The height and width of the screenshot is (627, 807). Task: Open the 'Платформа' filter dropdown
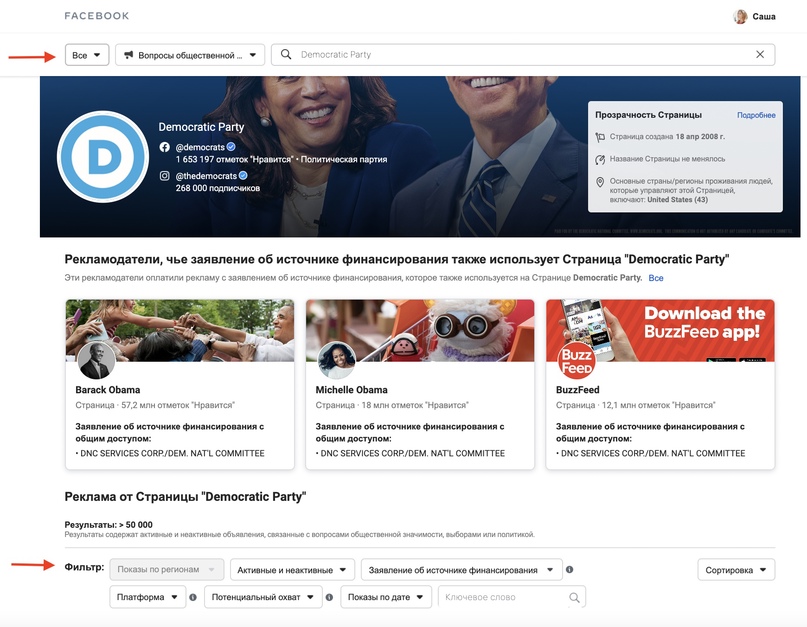(x=148, y=597)
